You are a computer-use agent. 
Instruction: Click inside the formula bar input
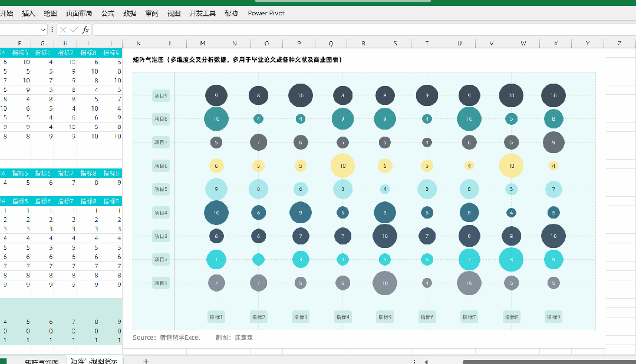tap(364, 29)
